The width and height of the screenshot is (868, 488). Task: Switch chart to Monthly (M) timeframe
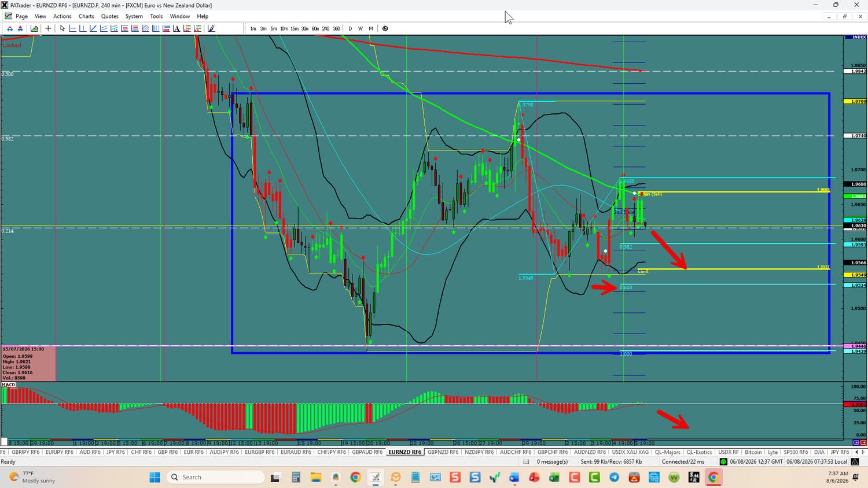[371, 28]
